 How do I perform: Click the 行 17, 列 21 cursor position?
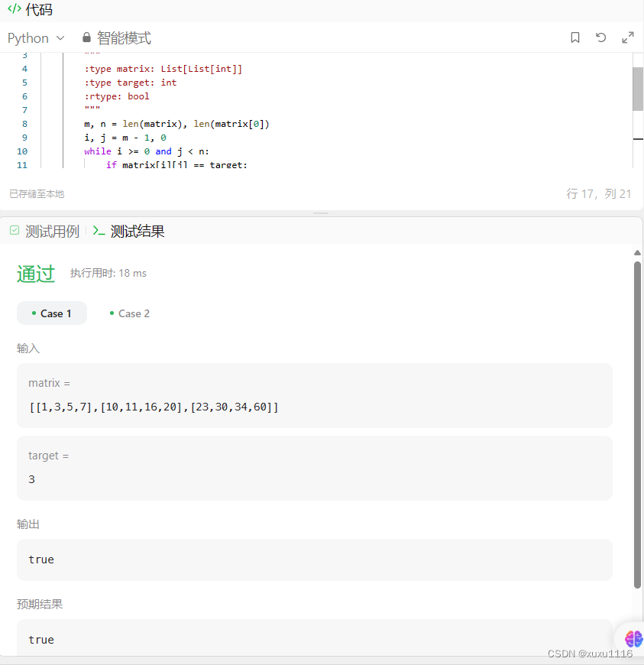pos(599,194)
